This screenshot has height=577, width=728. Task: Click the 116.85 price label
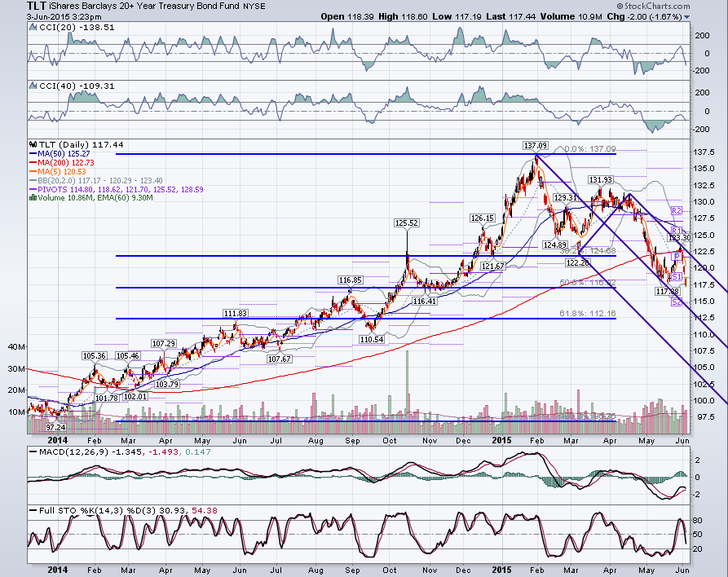[x=350, y=280]
